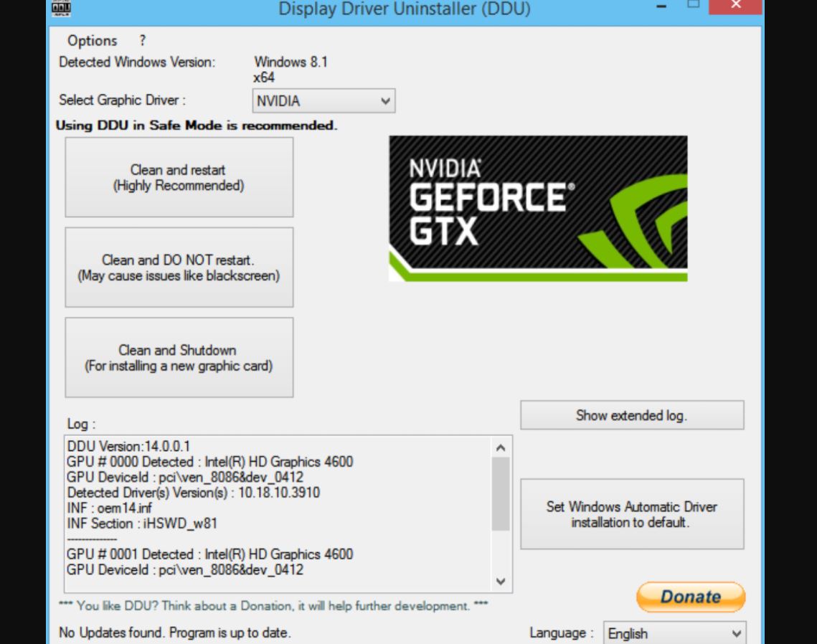Image resolution: width=817 pixels, height=644 pixels.
Task: Choose Clean and DO NOT restart
Action: [179, 267]
